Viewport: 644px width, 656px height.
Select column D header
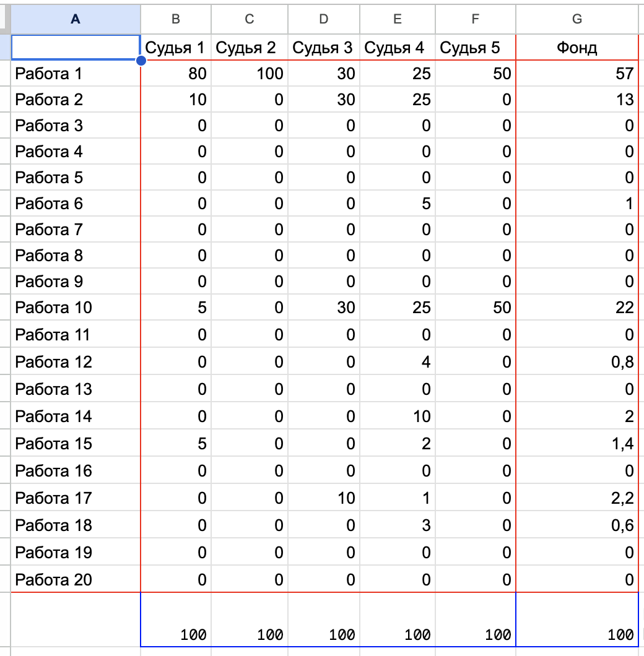[324, 19]
